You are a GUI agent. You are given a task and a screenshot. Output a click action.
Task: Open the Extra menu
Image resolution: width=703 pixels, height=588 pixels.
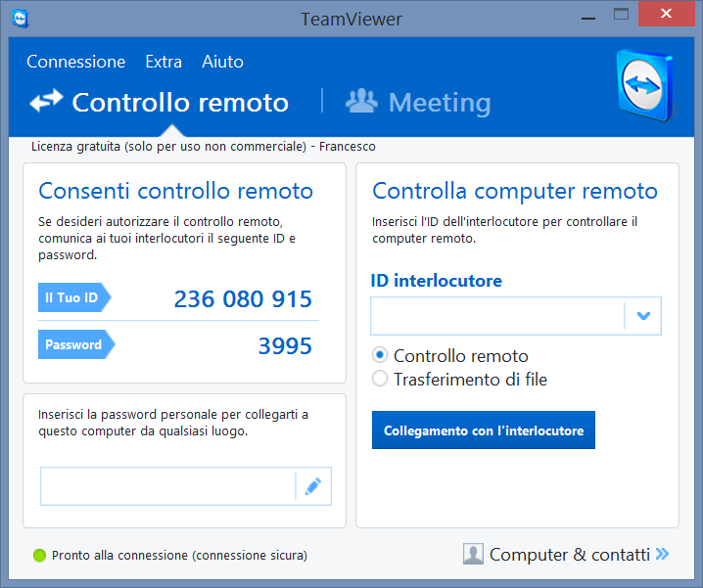[x=164, y=62]
